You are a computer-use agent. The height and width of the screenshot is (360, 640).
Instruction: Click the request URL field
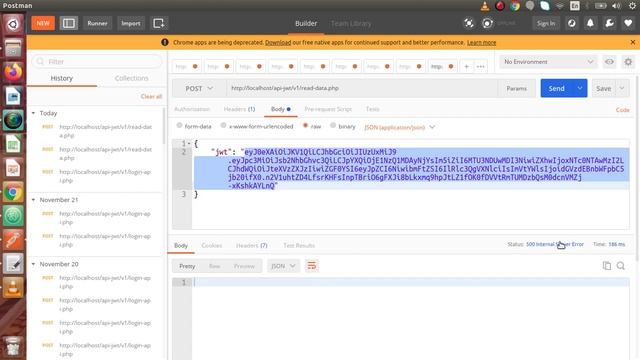click(x=362, y=88)
